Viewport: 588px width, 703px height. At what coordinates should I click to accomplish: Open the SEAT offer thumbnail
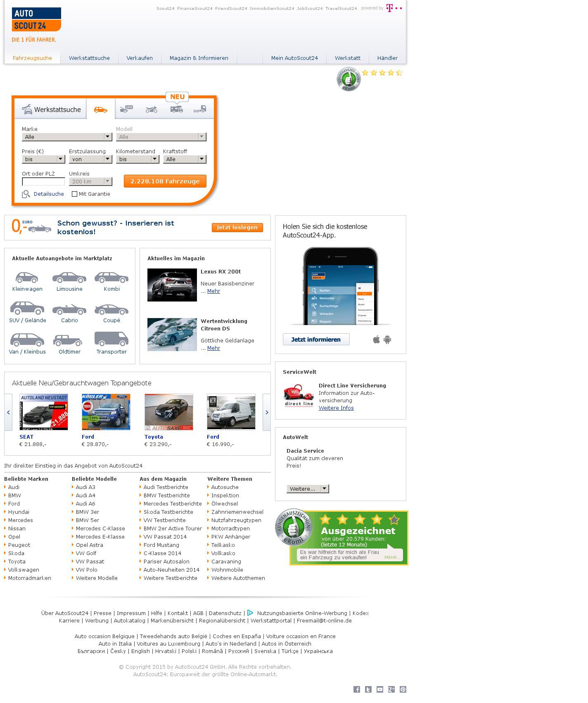pyautogui.click(x=44, y=412)
